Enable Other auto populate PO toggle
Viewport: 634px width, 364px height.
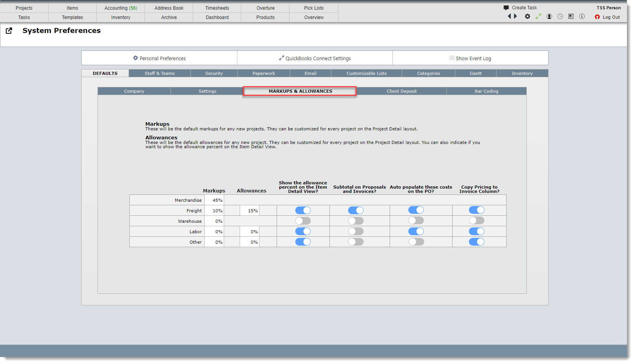coord(416,242)
